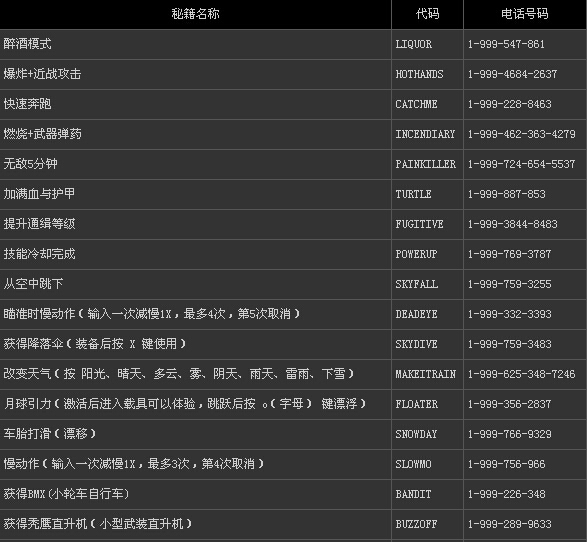Viewport: 587px width, 542px height.
Task: Select the 获得降落伞 description text
Action: 95,344
